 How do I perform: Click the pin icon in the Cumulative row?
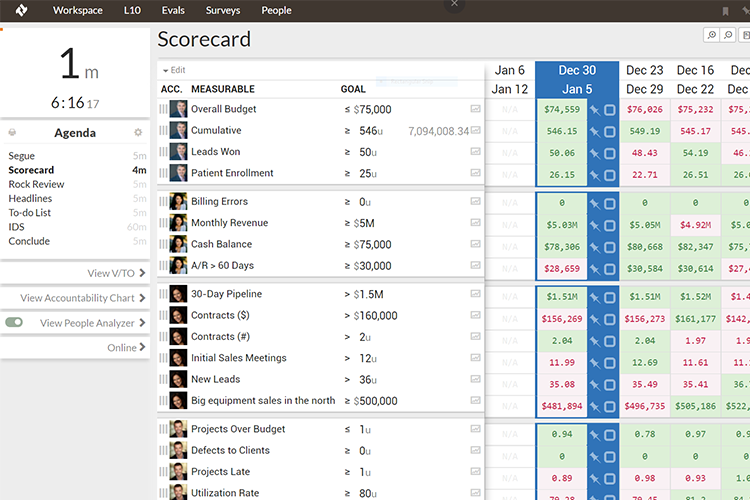click(x=595, y=132)
